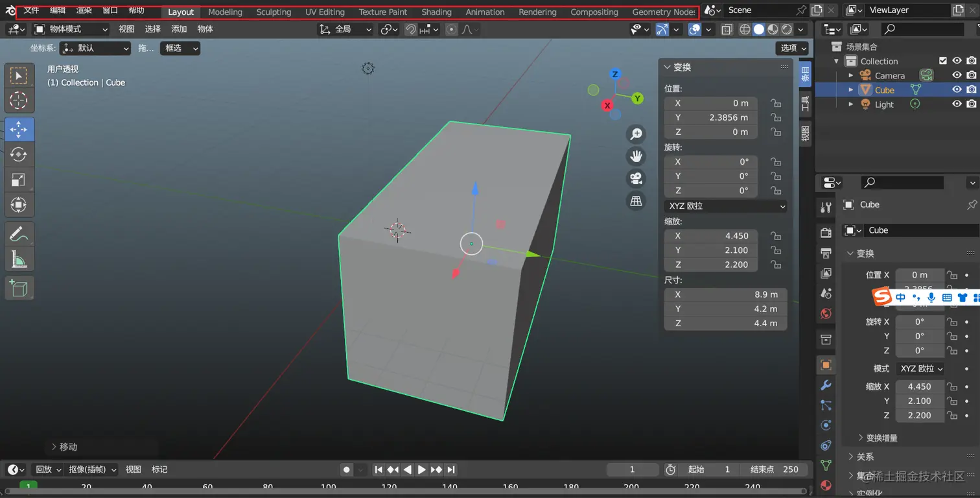Hide the Cube in the outliner with its eye

956,89
